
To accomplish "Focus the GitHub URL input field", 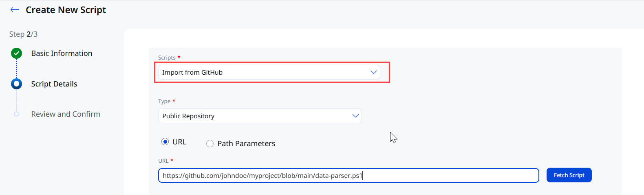I will click(x=348, y=175).
